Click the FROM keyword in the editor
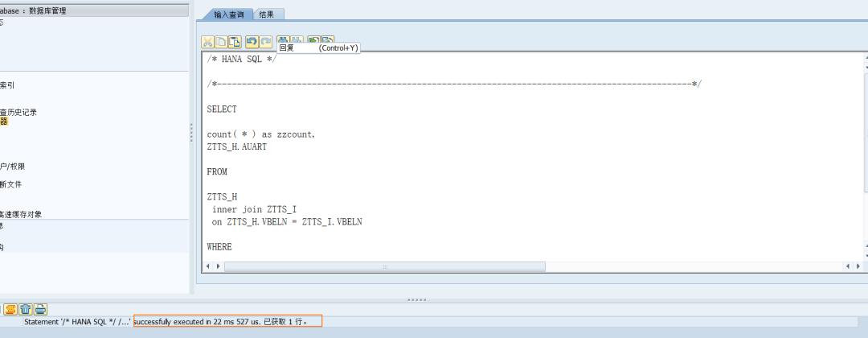 217,171
